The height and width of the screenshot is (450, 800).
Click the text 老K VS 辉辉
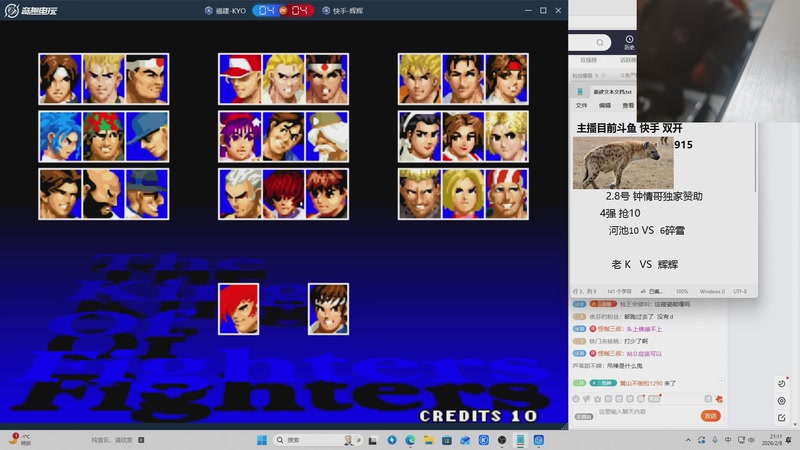tap(645, 264)
